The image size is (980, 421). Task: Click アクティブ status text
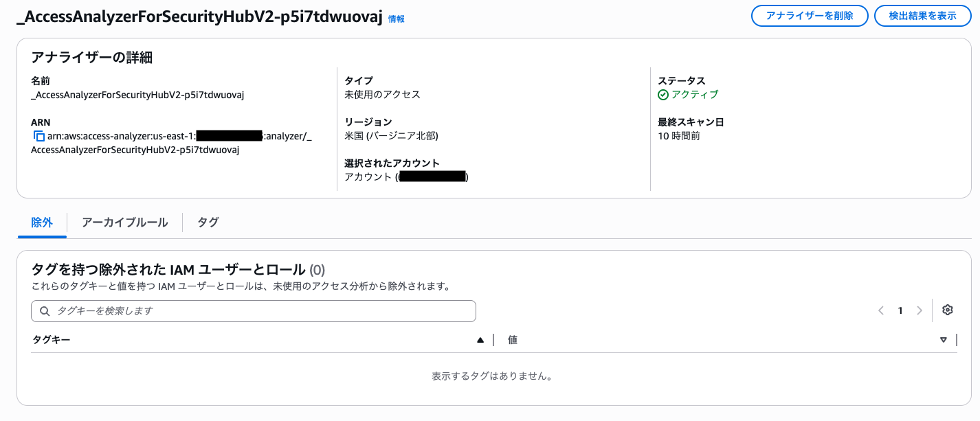[695, 95]
